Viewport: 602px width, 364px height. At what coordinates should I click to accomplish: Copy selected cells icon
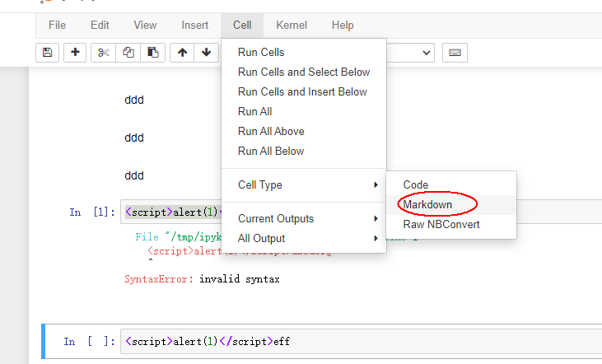[x=128, y=53]
